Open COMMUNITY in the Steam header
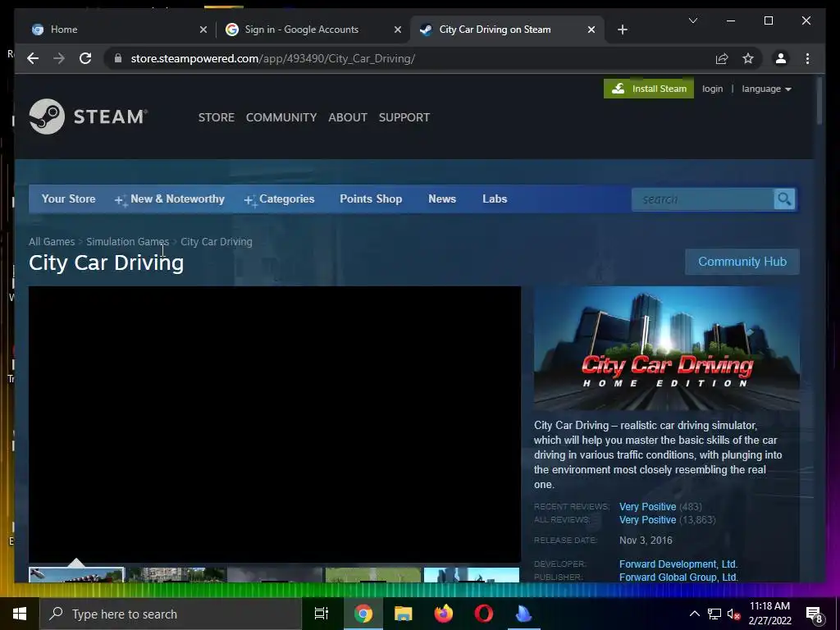Viewport: 840px width, 630px height. (281, 117)
